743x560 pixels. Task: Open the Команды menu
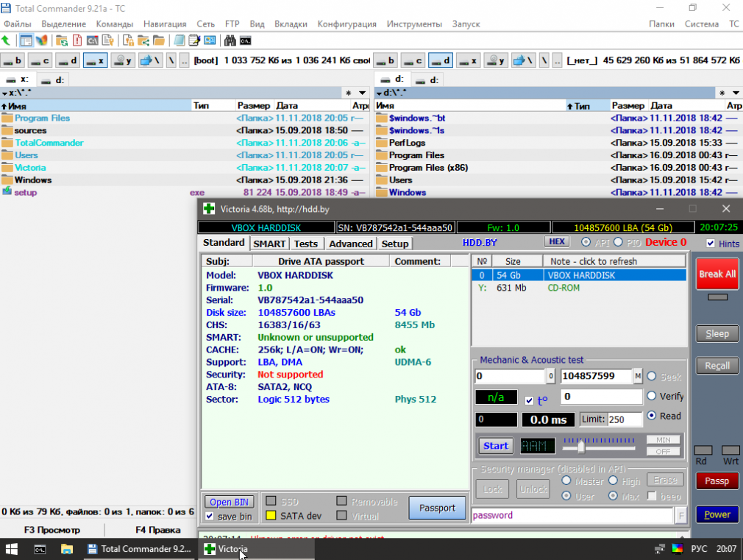(x=114, y=24)
